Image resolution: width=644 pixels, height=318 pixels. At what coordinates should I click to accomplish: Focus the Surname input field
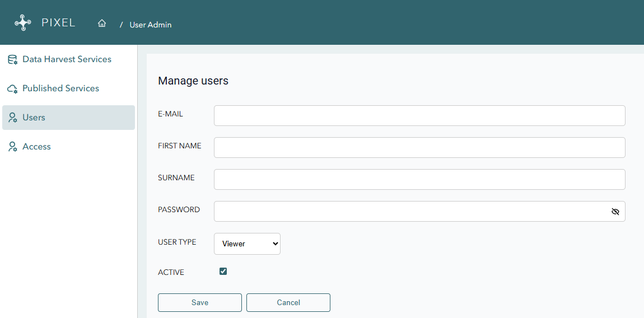click(419, 179)
